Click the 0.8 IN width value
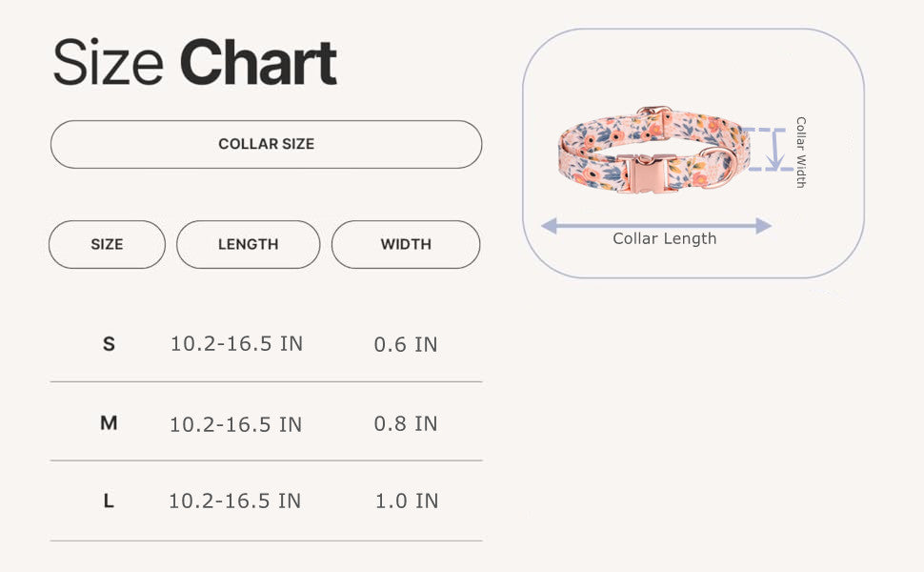Viewport: 924px width, 572px height. click(x=406, y=423)
